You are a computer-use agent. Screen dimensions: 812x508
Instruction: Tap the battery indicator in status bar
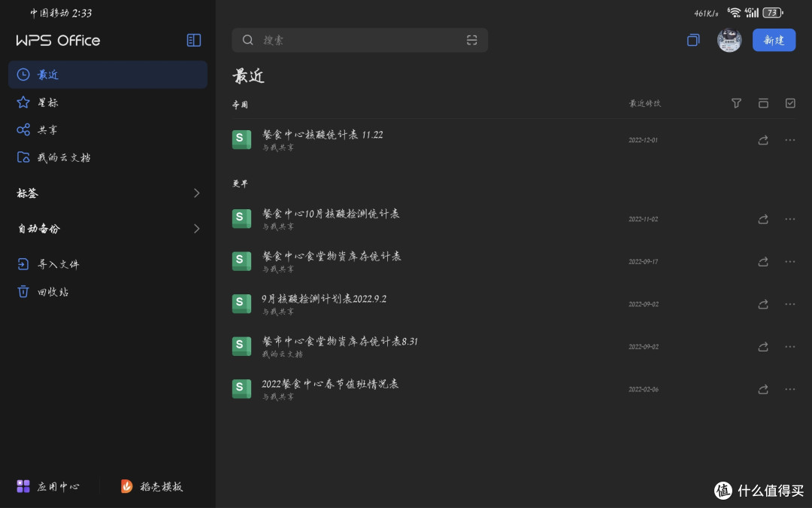click(x=773, y=13)
